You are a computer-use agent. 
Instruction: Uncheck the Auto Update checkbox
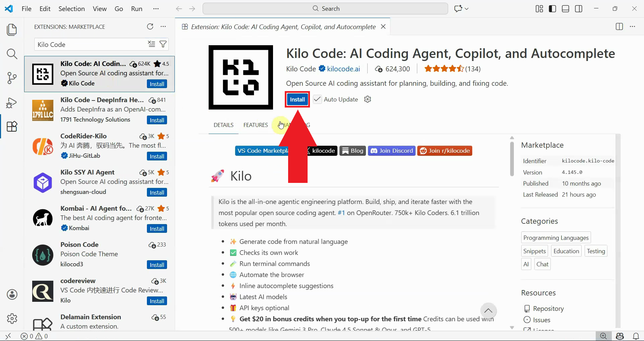coord(317,99)
